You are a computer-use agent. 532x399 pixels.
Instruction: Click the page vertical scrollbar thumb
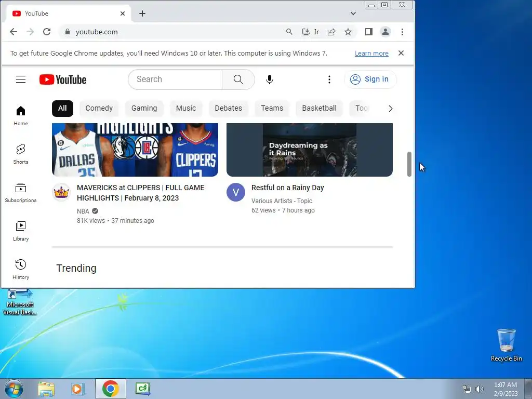(x=409, y=164)
